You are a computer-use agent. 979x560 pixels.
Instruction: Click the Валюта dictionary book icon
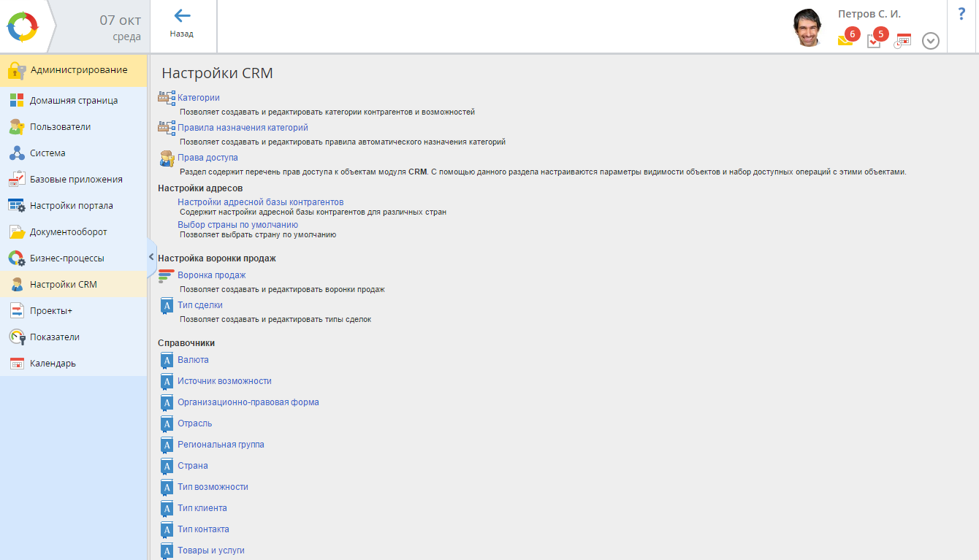point(167,360)
